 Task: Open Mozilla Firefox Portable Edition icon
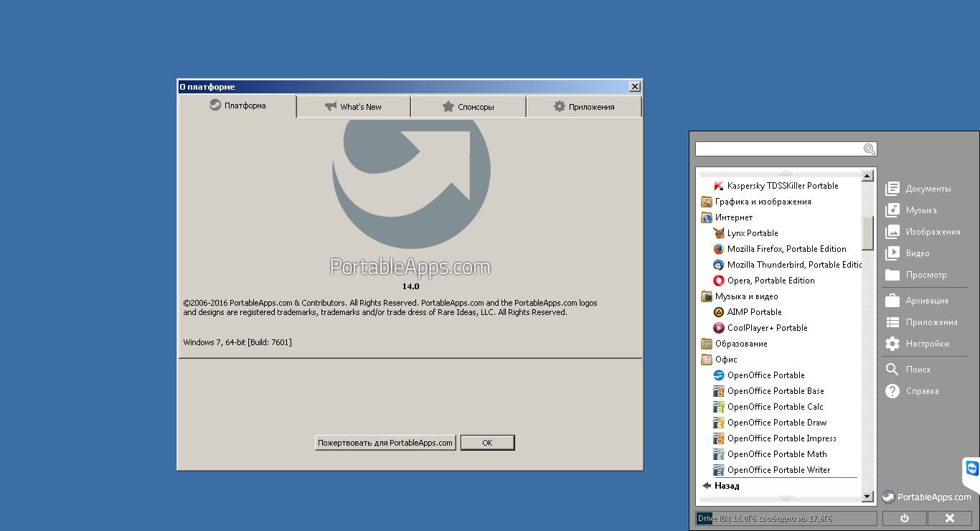tap(718, 249)
